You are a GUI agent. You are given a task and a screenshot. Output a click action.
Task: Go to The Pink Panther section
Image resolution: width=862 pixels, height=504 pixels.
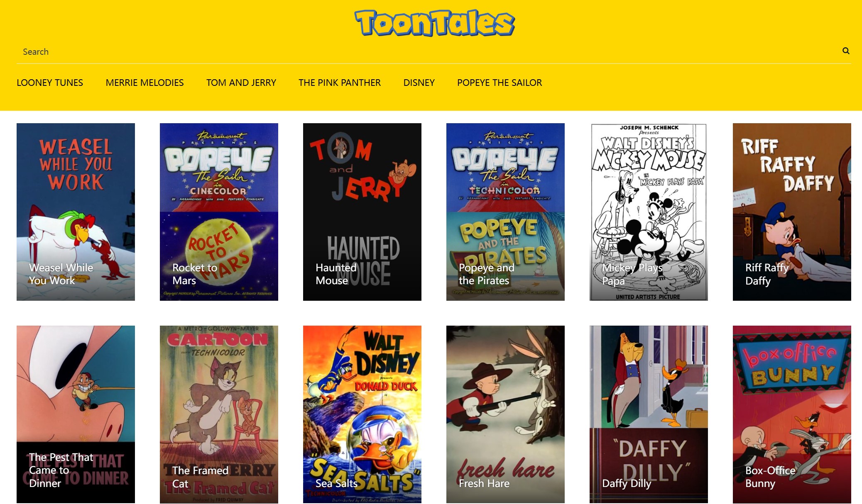pyautogui.click(x=340, y=83)
